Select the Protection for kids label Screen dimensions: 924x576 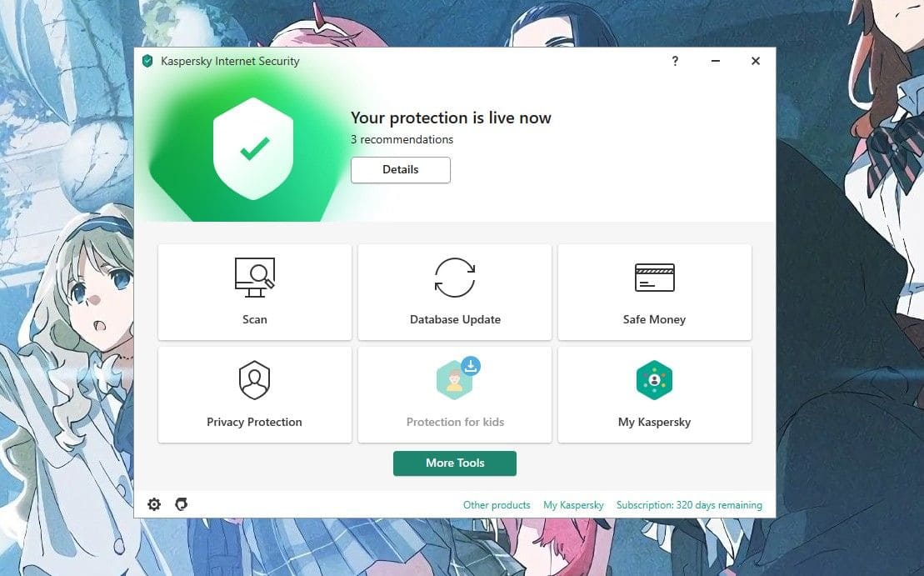click(x=455, y=422)
